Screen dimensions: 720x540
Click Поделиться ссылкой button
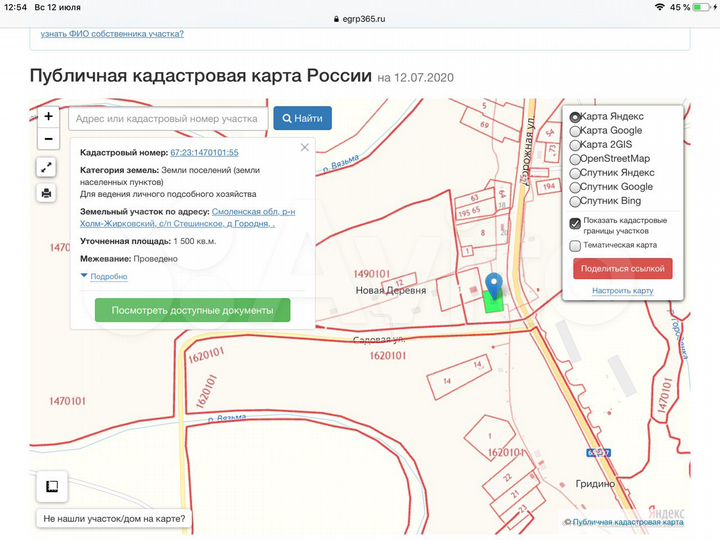pyautogui.click(x=623, y=269)
